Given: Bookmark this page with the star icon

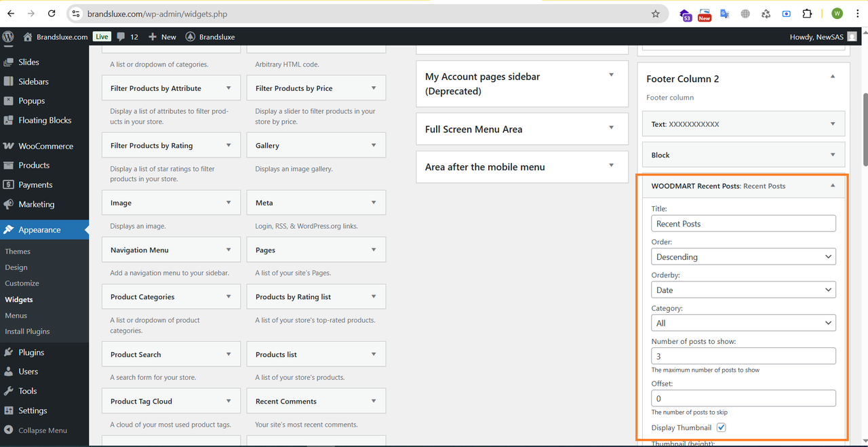Looking at the screenshot, I should pos(655,14).
